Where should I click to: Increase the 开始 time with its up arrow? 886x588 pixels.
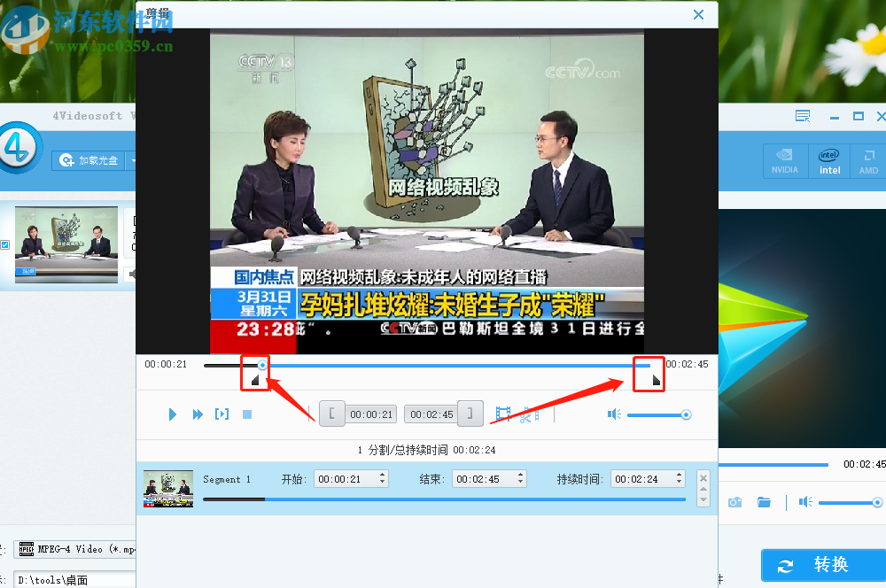383,475
